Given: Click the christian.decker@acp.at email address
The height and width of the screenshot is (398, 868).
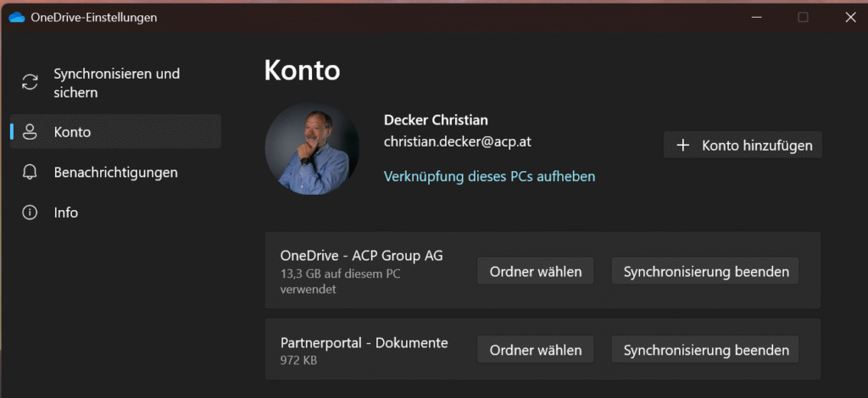Looking at the screenshot, I should click(458, 142).
